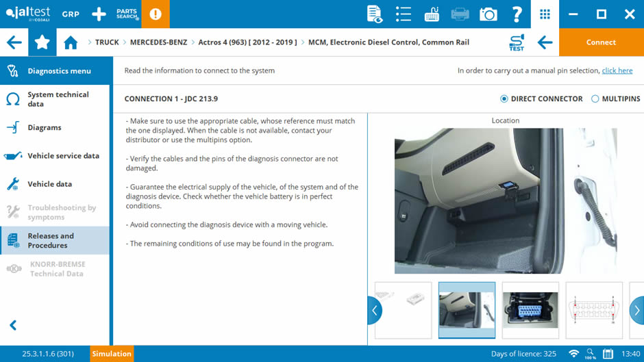Select Actros 4 (963) breadcrumb

point(247,42)
